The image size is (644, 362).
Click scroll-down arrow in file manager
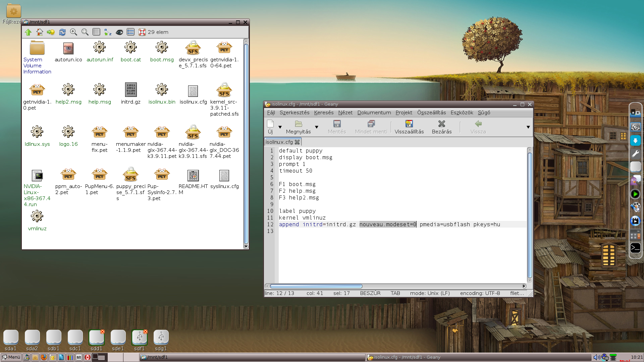tap(246, 247)
